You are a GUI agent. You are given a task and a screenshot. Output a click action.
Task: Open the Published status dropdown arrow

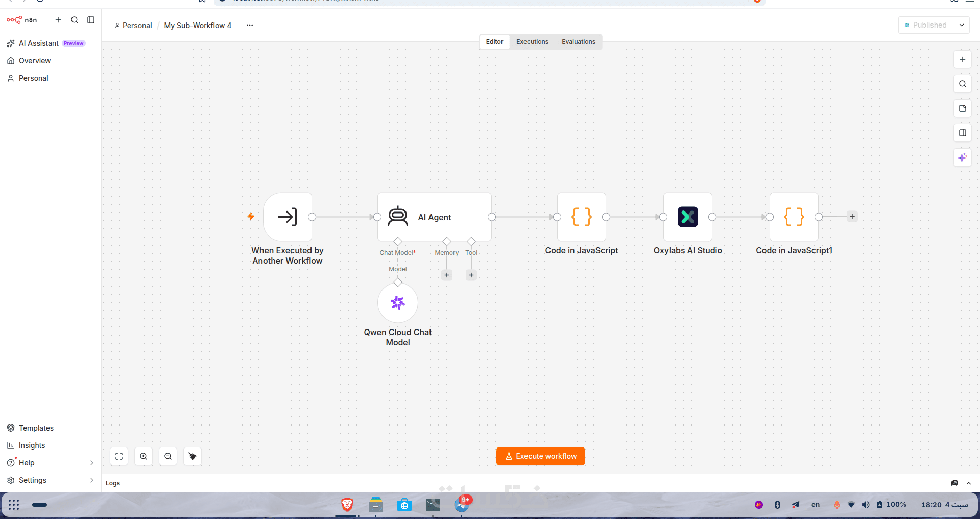[x=962, y=25]
